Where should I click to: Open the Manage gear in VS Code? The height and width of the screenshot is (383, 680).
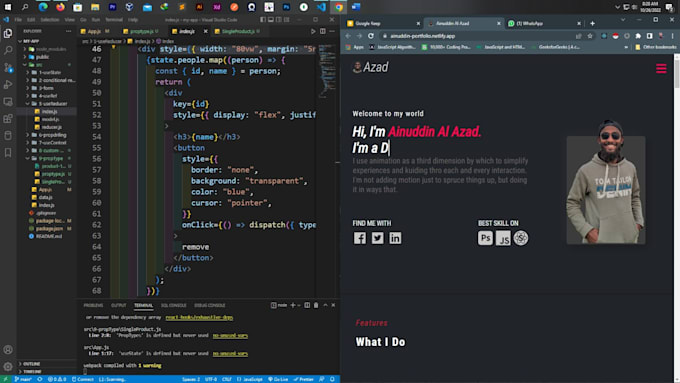pos(8,367)
